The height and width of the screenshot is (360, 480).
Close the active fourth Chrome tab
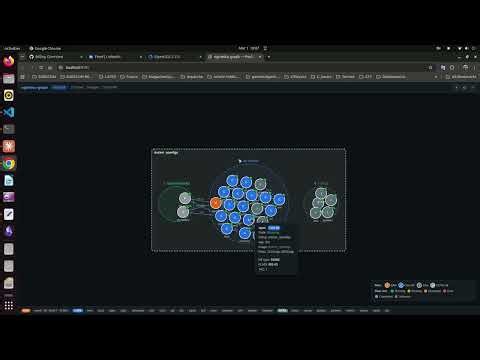[x=260, y=57]
